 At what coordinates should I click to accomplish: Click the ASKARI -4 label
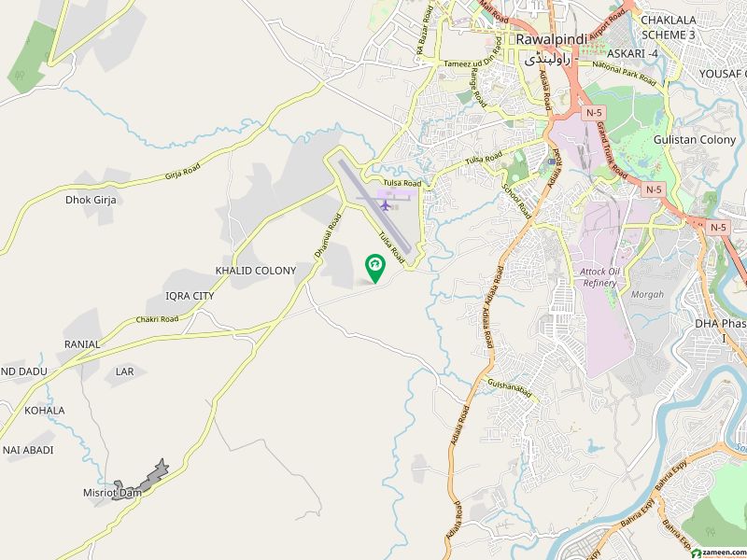pyautogui.click(x=633, y=54)
